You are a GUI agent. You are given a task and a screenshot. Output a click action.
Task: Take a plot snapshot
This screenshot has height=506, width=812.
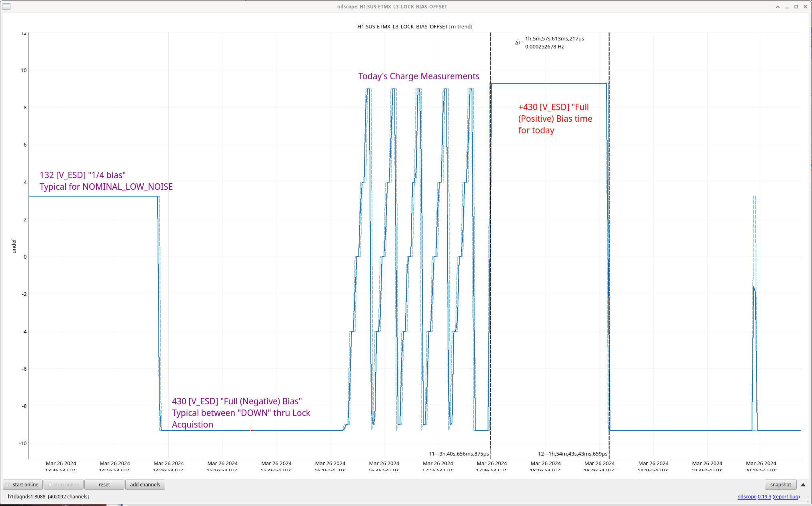click(780, 484)
